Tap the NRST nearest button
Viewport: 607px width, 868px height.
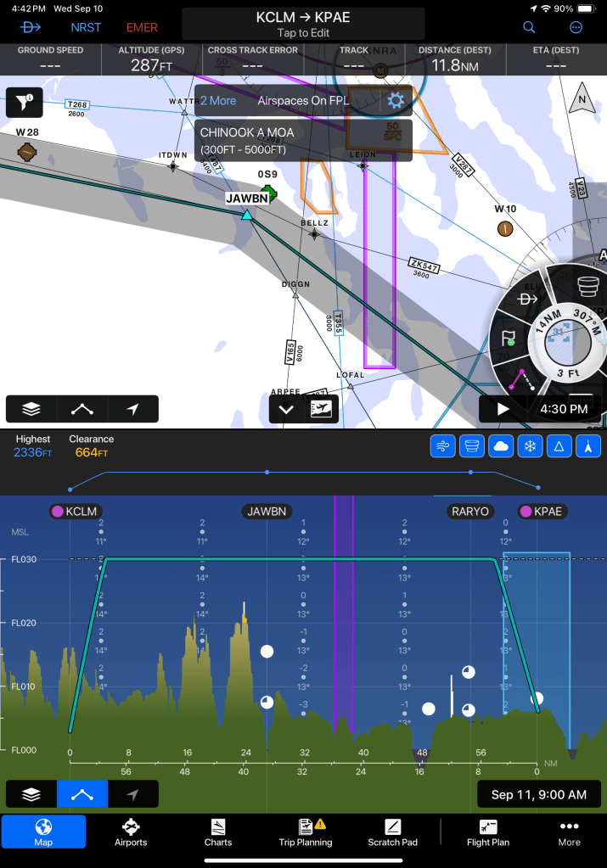[86, 27]
